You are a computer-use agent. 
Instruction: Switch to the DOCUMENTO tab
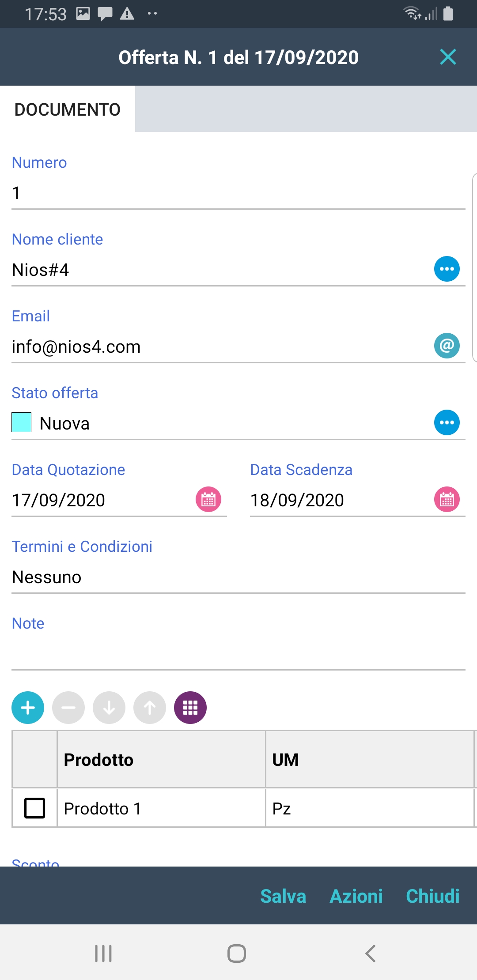coord(68,109)
